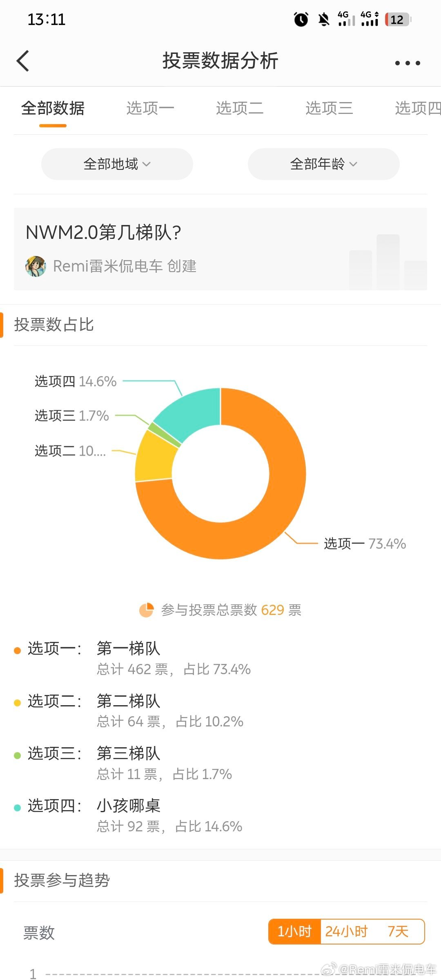Expand the 全部年龄 age filter
The height and width of the screenshot is (980, 441).
[x=324, y=164]
